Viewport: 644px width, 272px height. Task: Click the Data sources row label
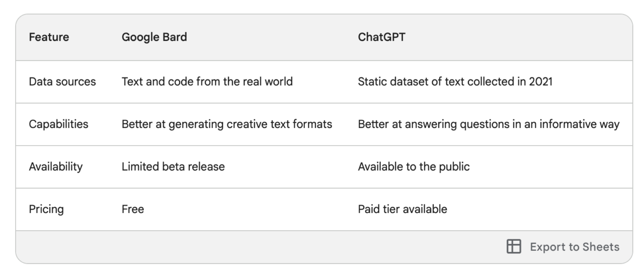pos(62,81)
